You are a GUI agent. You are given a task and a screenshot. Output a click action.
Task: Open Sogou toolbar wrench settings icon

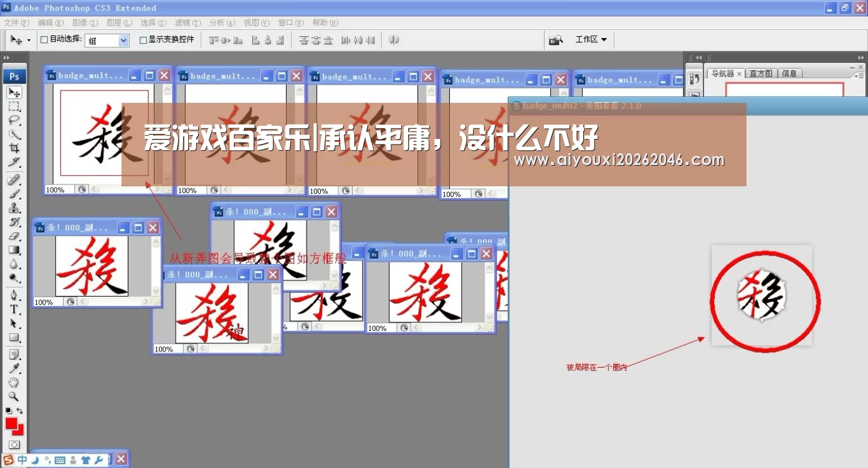(x=97, y=461)
